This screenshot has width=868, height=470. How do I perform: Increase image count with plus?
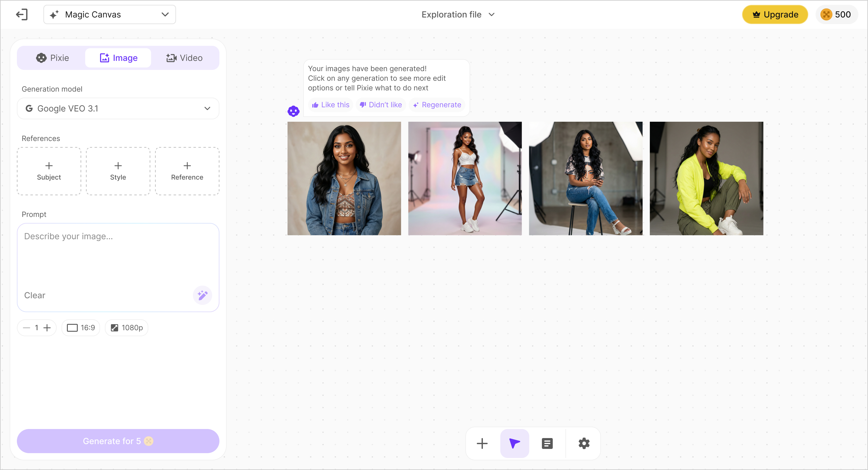pyautogui.click(x=47, y=328)
